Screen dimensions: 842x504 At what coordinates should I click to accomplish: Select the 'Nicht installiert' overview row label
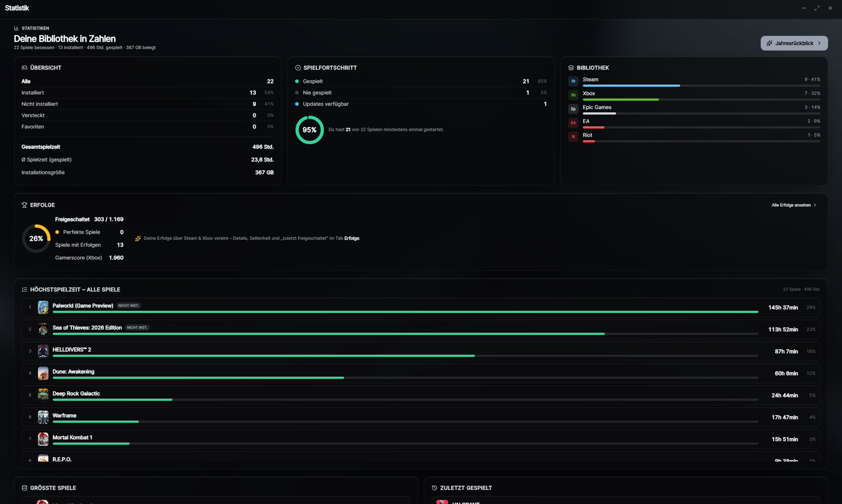point(40,104)
